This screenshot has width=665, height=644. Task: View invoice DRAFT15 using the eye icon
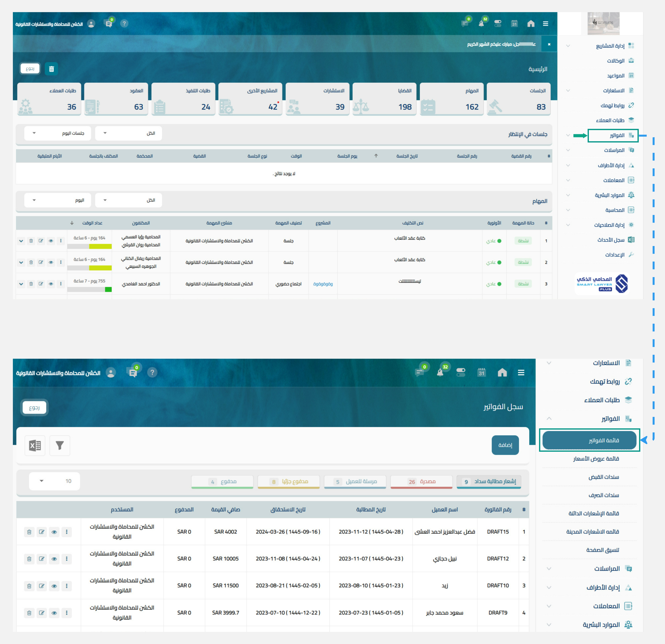click(54, 532)
